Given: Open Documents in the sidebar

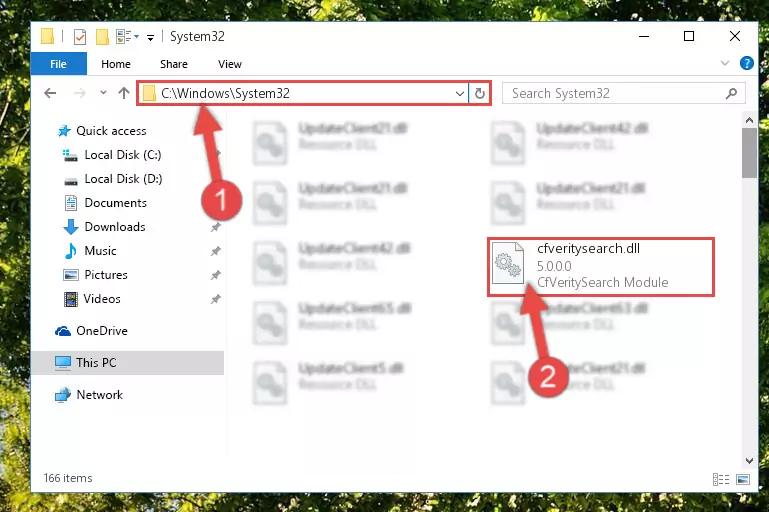Looking at the screenshot, I should click(115, 203).
